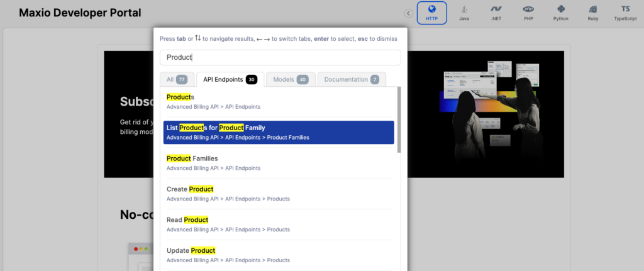Show the Documentation results tab

[x=352, y=79]
